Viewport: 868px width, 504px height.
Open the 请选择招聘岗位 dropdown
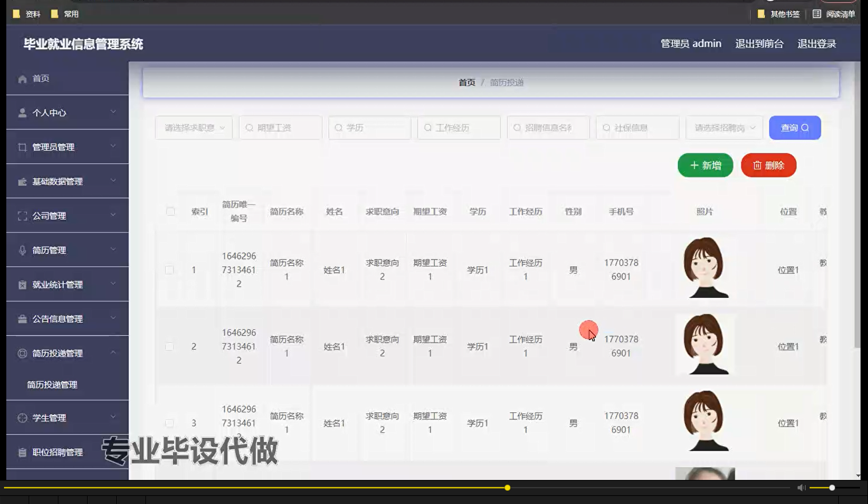click(723, 128)
